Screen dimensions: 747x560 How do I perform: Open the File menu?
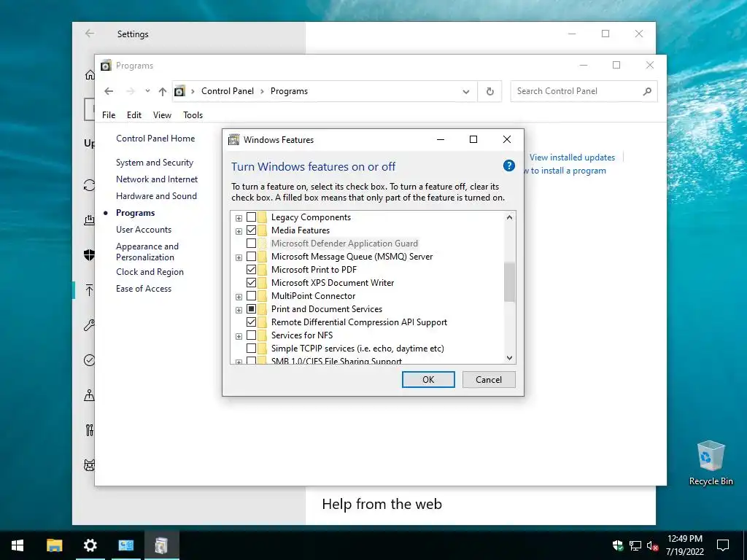pyautogui.click(x=109, y=115)
